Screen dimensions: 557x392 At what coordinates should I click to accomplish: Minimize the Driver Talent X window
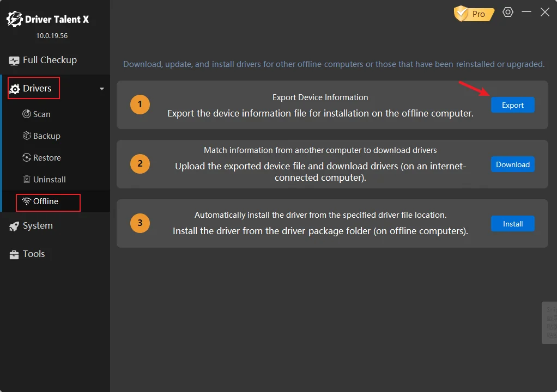coord(526,12)
